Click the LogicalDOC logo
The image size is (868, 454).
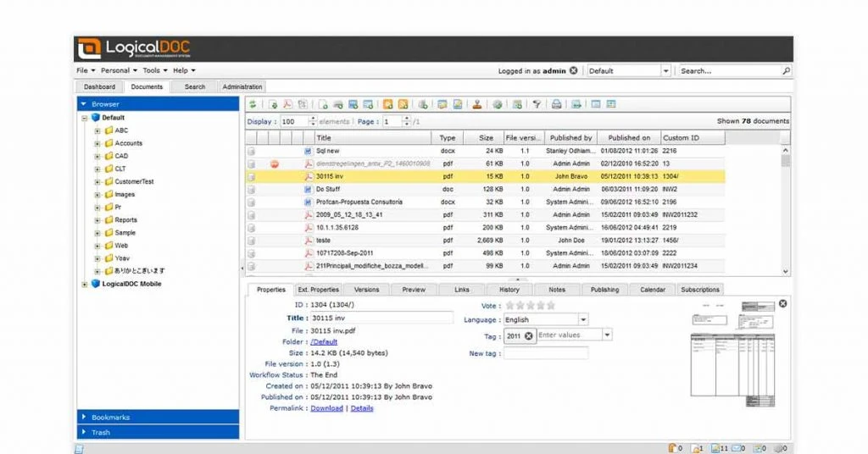[x=134, y=48]
